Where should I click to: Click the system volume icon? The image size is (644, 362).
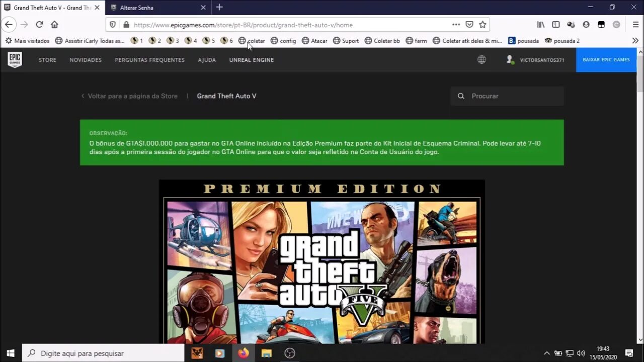(x=581, y=353)
